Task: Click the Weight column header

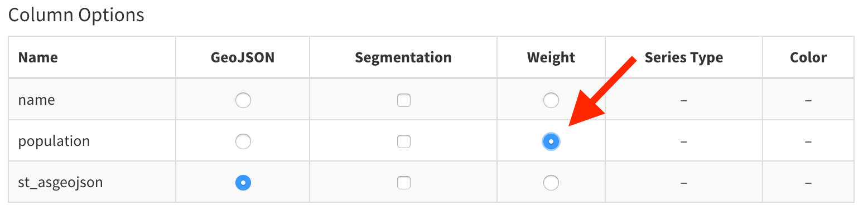Action: pyautogui.click(x=551, y=57)
